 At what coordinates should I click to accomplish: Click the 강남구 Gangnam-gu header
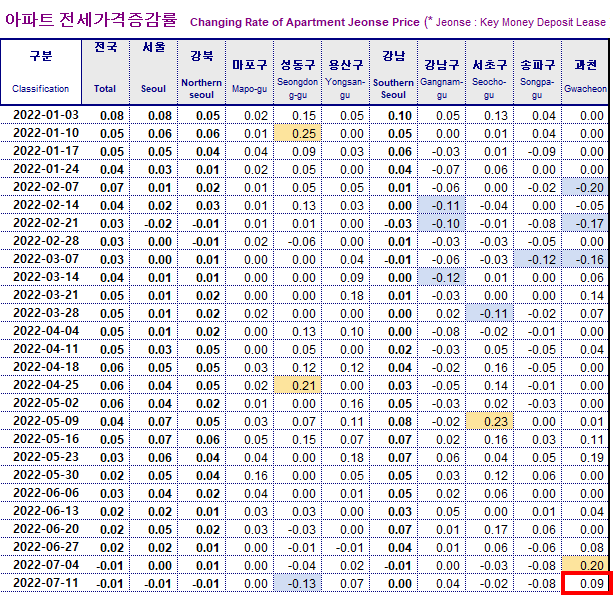pyautogui.click(x=442, y=72)
